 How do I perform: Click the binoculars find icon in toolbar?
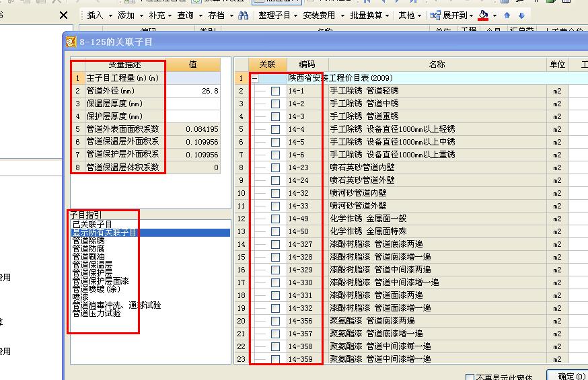click(x=244, y=15)
